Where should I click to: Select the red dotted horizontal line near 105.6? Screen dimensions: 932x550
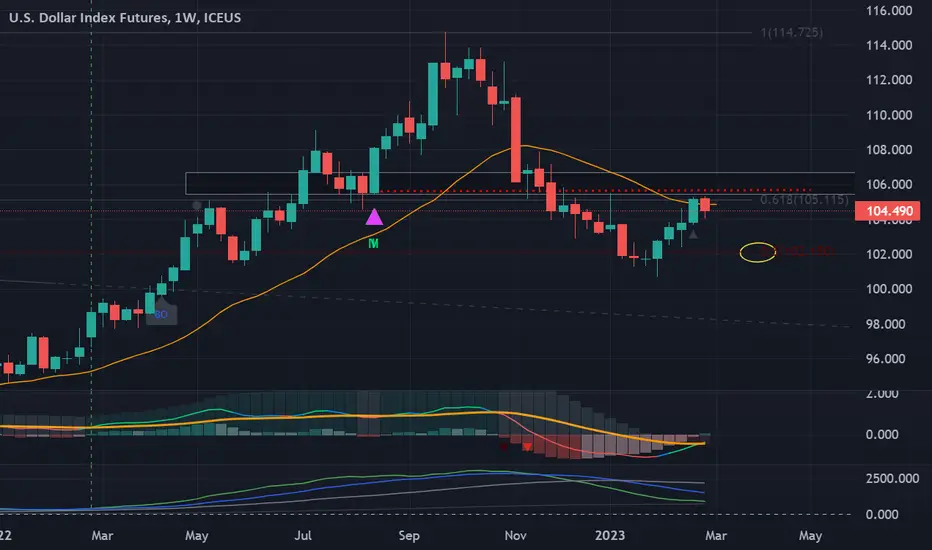pos(596,191)
